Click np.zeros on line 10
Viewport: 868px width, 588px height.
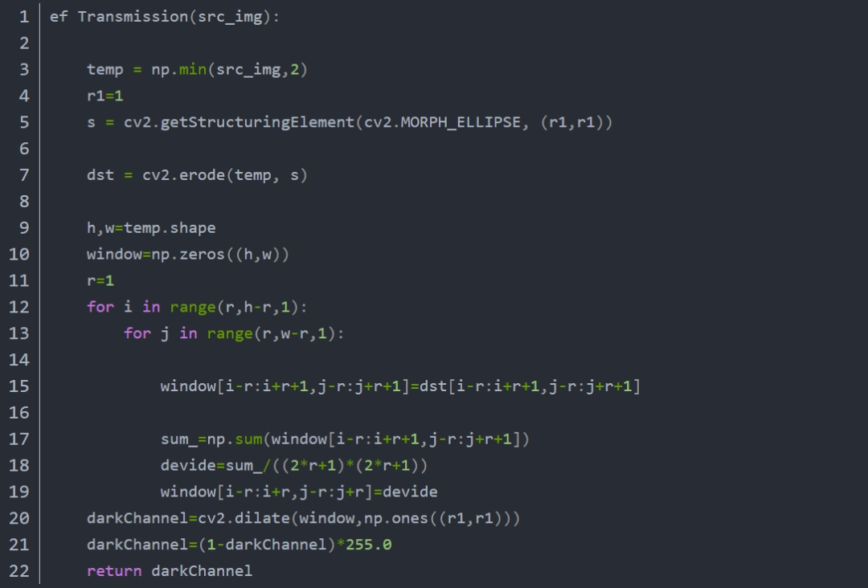(x=188, y=255)
